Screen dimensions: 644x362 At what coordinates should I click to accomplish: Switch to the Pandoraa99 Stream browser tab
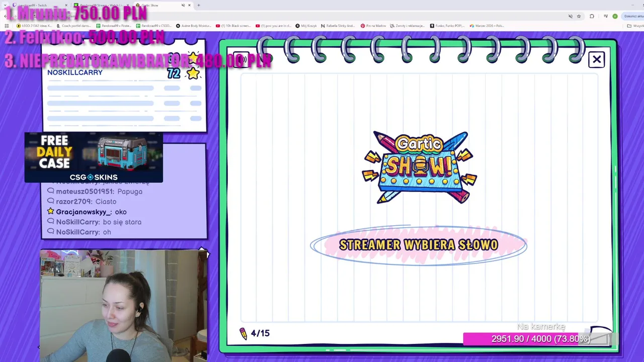click(x=101, y=5)
